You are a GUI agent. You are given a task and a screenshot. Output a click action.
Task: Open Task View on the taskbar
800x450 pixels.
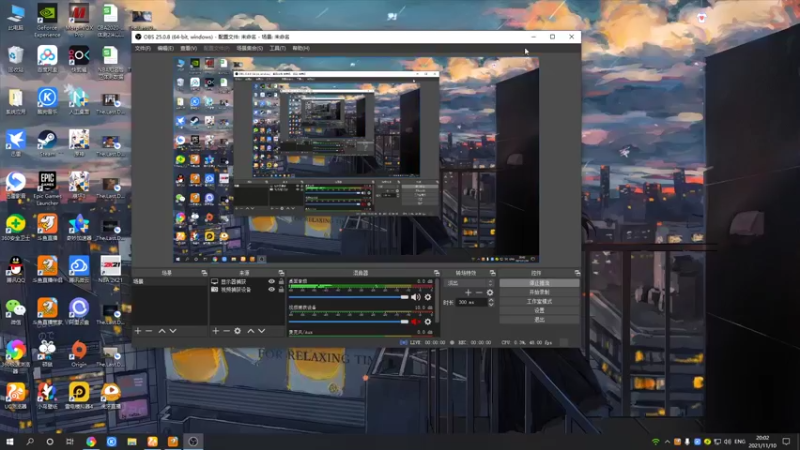coord(70,441)
